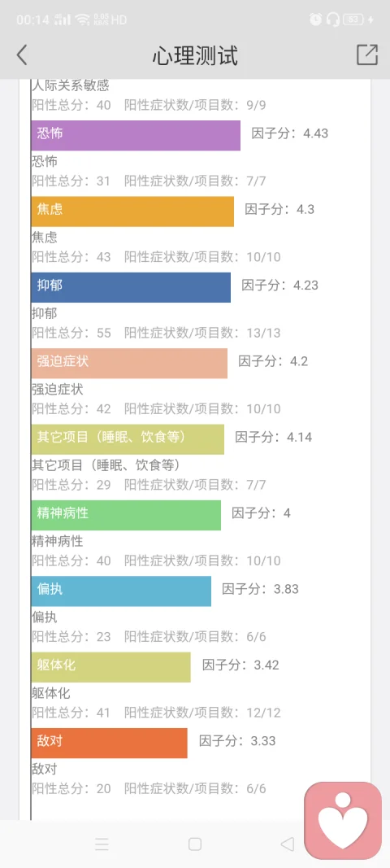Image resolution: width=390 pixels, height=868 pixels.
Task: Tap the Wi-Fi status icon
Action: 83,20
